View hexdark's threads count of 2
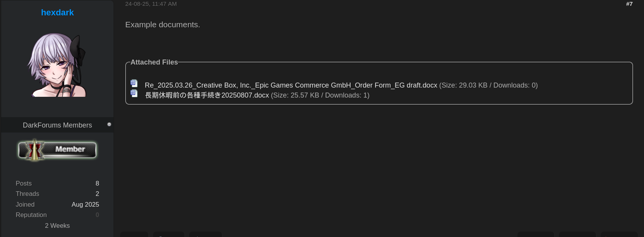Screen dimensions: 644x237 (x=97, y=194)
